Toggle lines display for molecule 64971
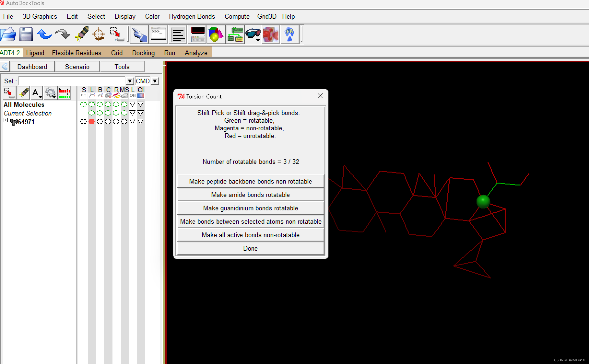The image size is (589, 364). click(92, 121)
